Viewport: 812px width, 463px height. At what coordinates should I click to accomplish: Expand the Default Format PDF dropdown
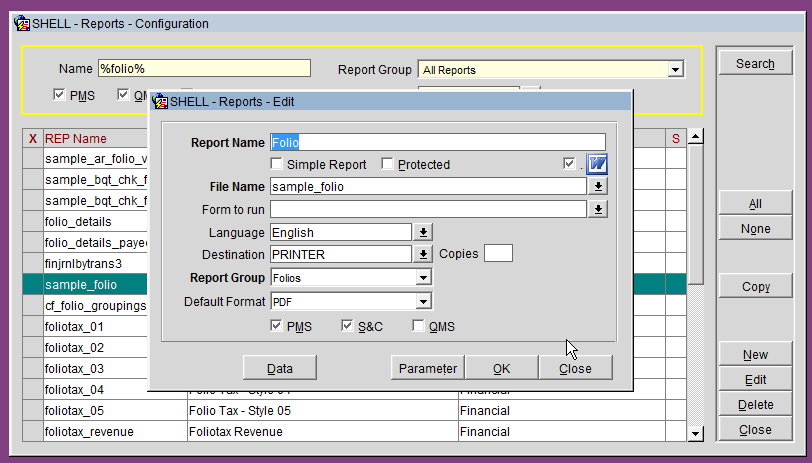pos(423,301)
